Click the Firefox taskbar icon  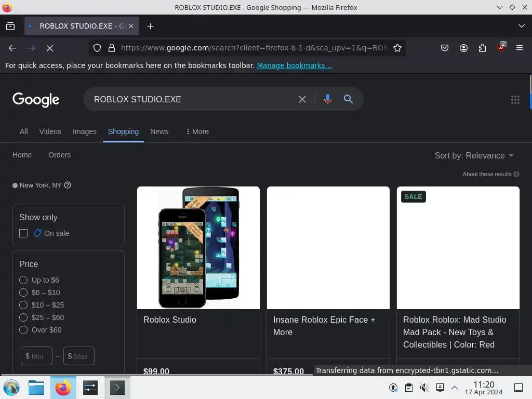pyautogui.click(x=63, y=388)
